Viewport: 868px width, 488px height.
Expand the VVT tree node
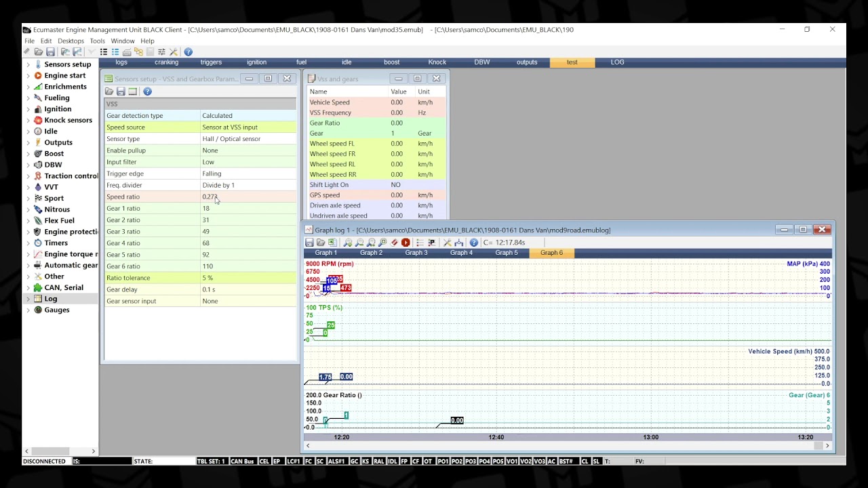pos(28,187)
